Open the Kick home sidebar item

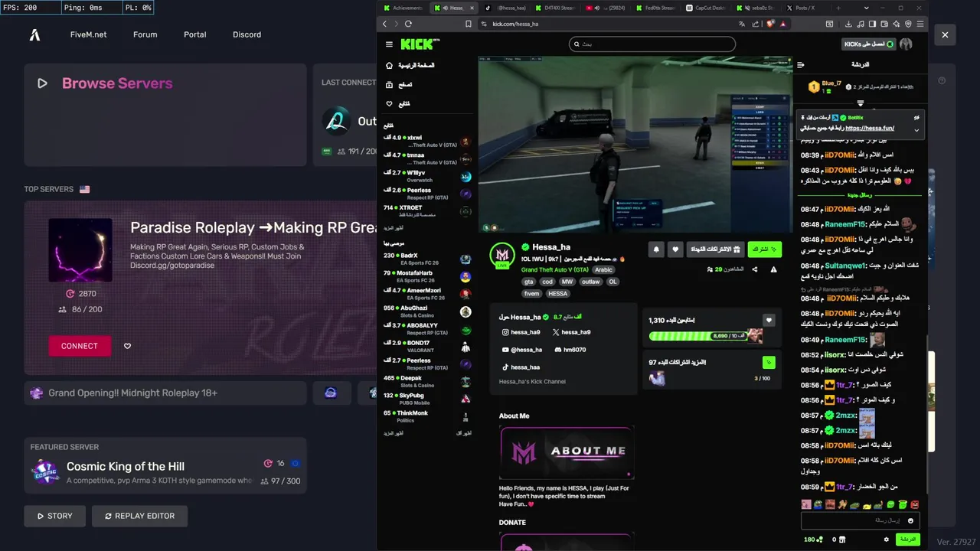coord(411,66)
